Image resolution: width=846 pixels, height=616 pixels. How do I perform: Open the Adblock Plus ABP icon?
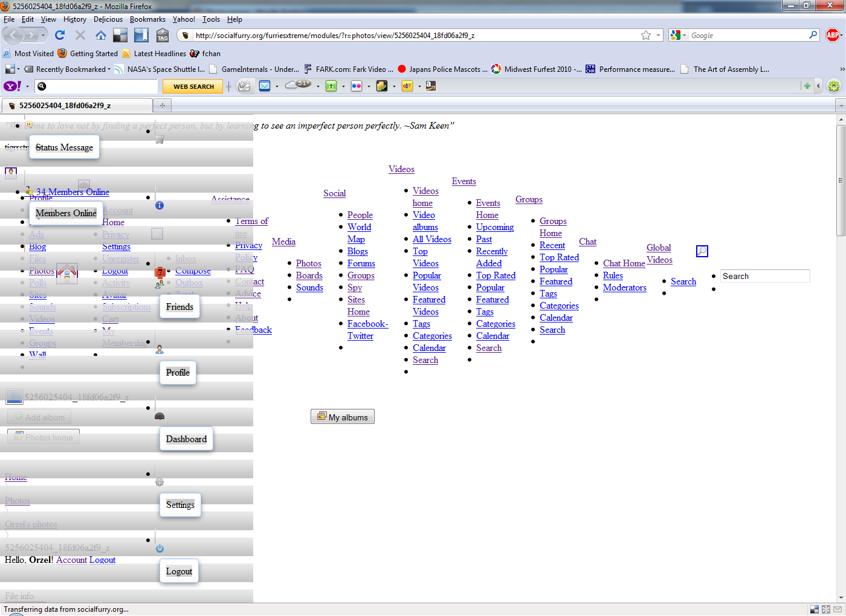(833, 35)
